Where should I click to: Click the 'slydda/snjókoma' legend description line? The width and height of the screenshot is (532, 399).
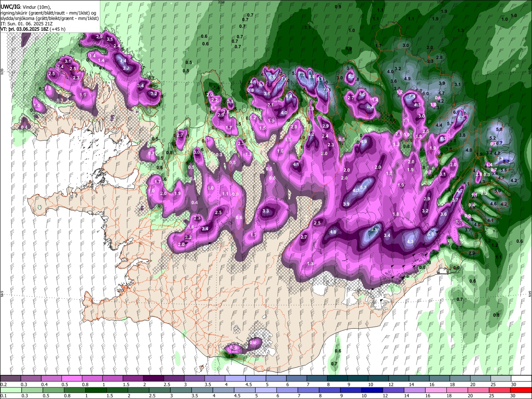pyautogui.click(x=49, y=18)
